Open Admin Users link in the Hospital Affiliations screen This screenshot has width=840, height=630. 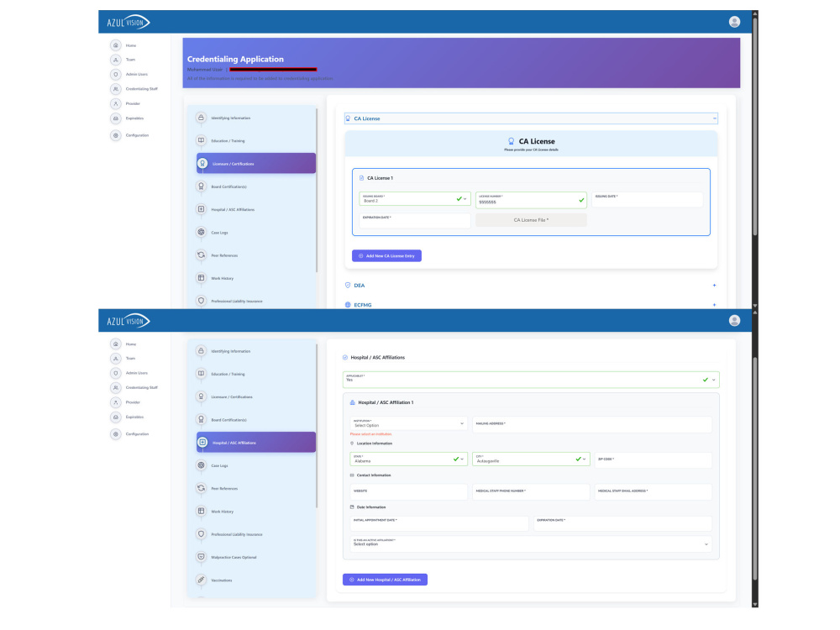(x=136, y=373)
